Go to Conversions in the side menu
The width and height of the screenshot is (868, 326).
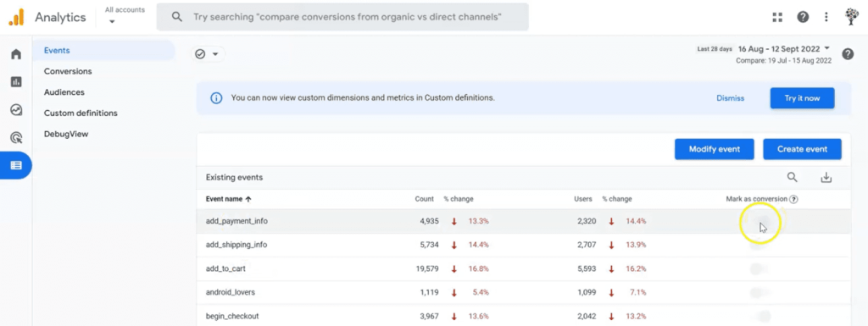68,71
